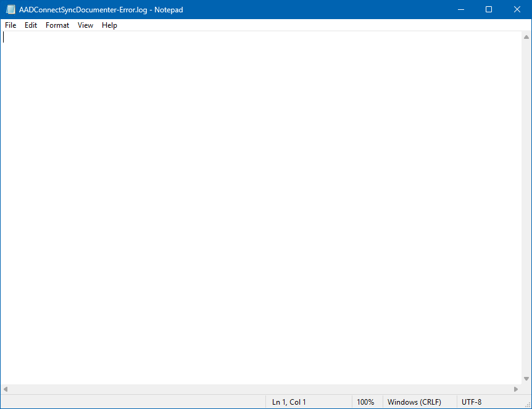
Task: Click the 'UTF-8' encoding status entry
Action: point(472,402)
